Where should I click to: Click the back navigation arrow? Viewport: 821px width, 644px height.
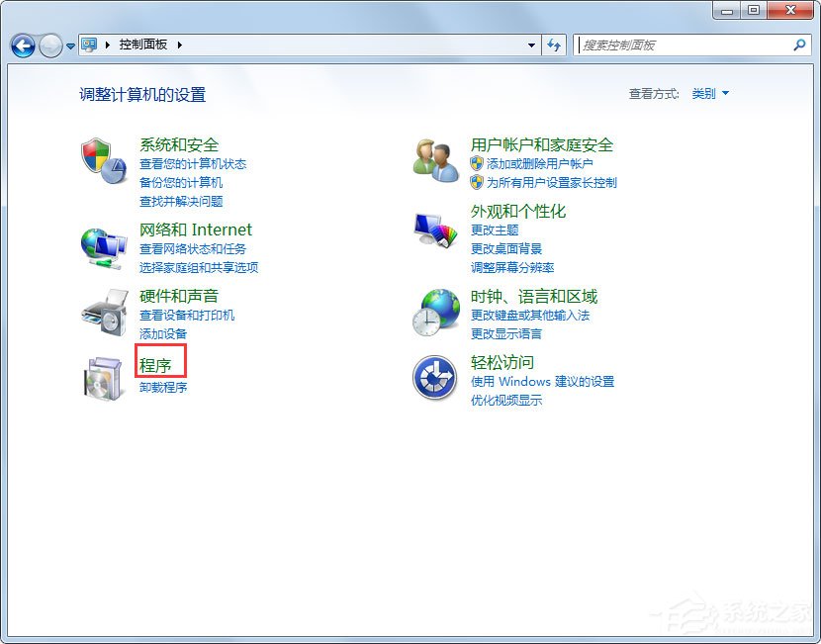point(21,46)
